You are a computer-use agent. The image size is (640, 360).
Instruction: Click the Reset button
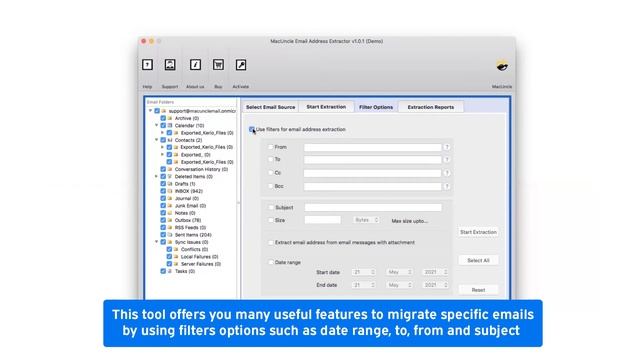pyautogui.click(x=478, y=290)
